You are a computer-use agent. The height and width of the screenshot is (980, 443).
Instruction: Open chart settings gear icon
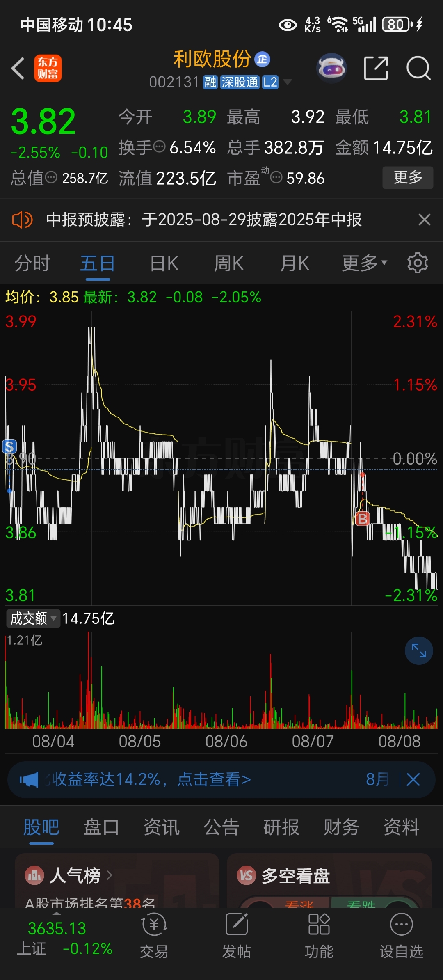[418, 263]
